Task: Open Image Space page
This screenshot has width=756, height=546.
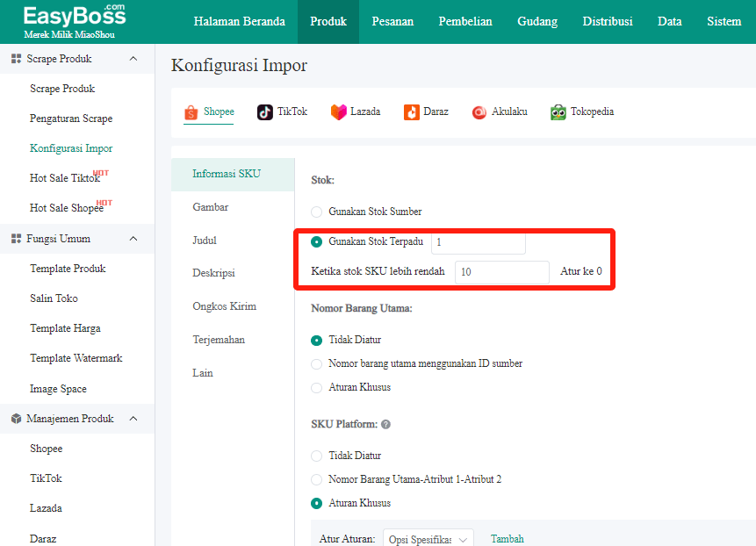Action: click(x=58, y=389)
